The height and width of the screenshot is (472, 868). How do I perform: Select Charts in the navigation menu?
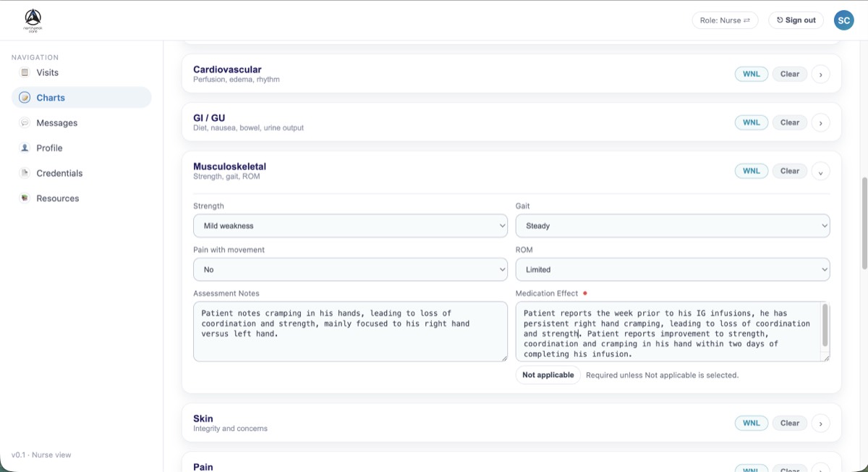(51, 97)
